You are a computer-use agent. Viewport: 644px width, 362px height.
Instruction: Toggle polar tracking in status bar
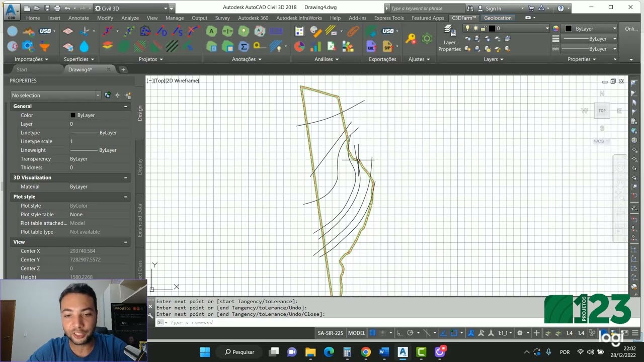pos(410,333)
